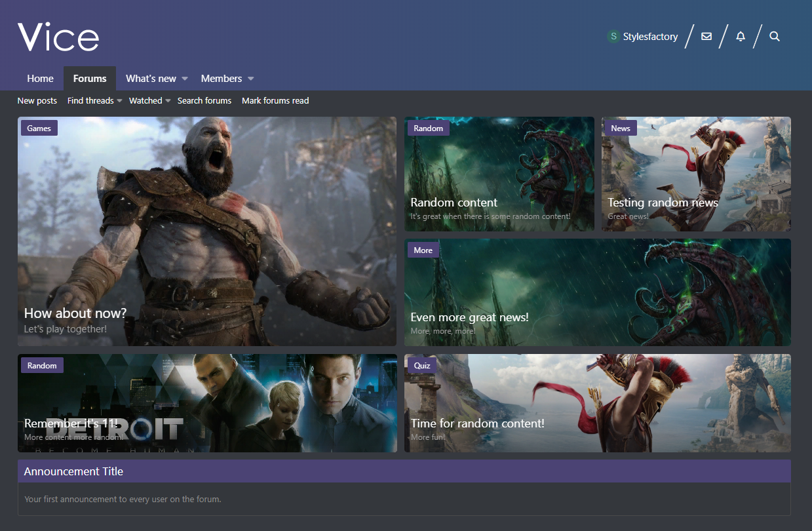The width and height of the screenshot is (812, 531).
Task: Expand the What's new dropdown arrow
Action: point(185,79)
